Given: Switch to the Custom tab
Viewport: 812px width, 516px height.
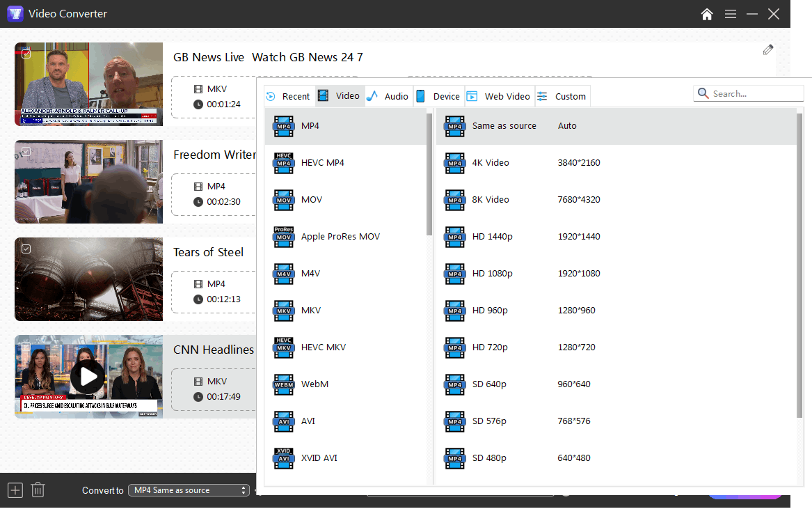Looking at the screenshot, I should coord(562,96).
